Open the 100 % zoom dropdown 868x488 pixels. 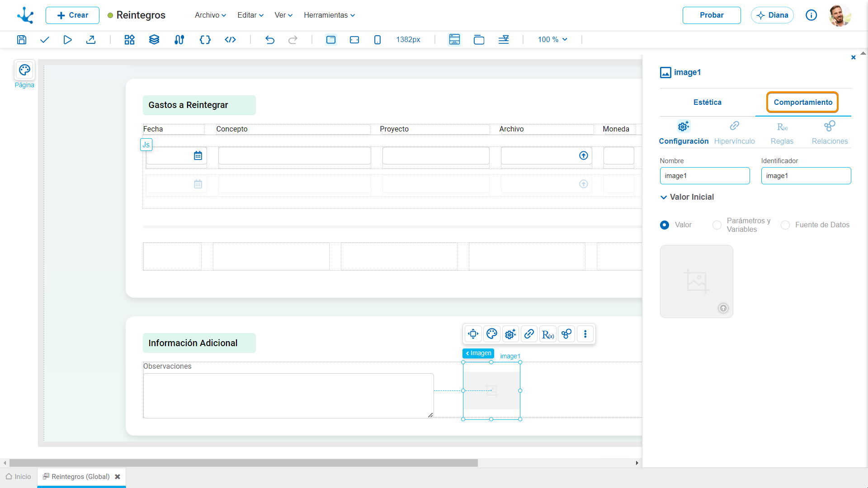[x=552, y=40]
